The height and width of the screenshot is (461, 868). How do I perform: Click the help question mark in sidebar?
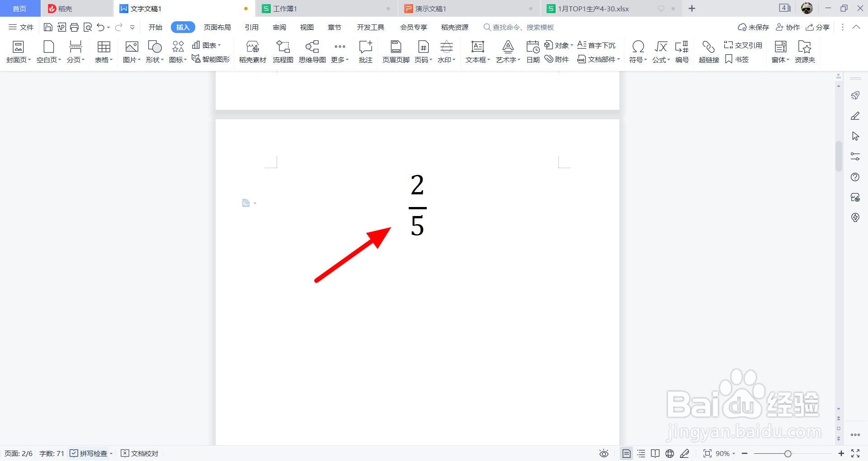[x=855, y=177]
